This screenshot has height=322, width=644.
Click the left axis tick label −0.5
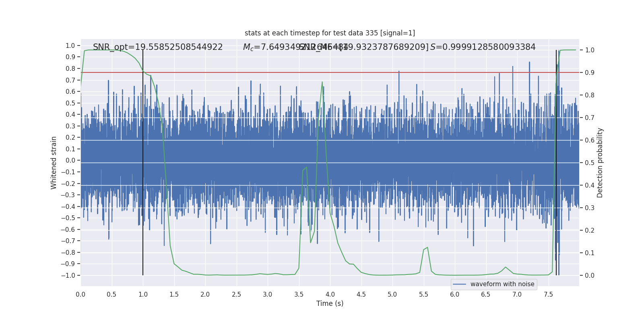click(68, 218)
